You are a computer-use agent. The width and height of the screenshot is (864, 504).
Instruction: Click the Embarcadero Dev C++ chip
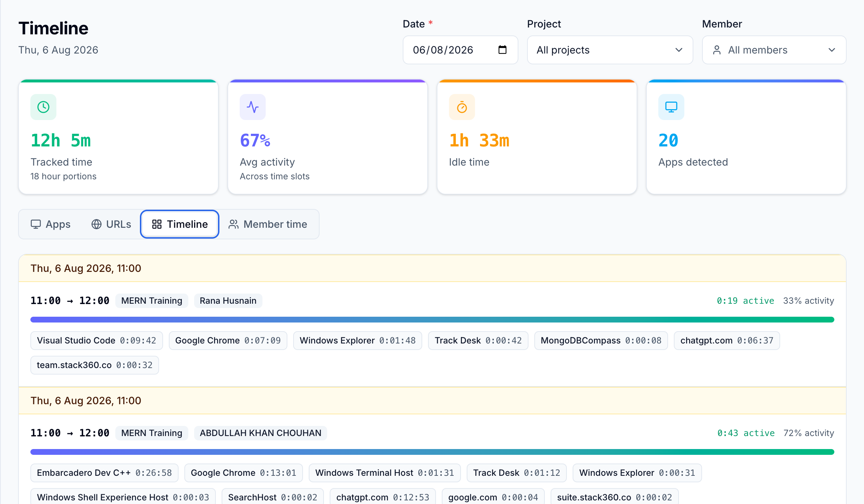pyautogui.click(x=104, y=473)
